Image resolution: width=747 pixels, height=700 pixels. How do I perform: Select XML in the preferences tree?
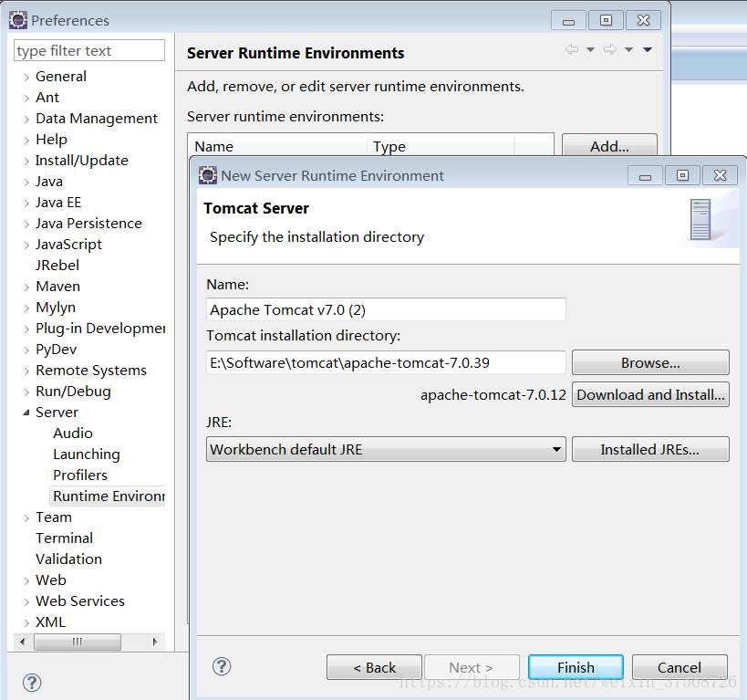[x=50, y=622]
